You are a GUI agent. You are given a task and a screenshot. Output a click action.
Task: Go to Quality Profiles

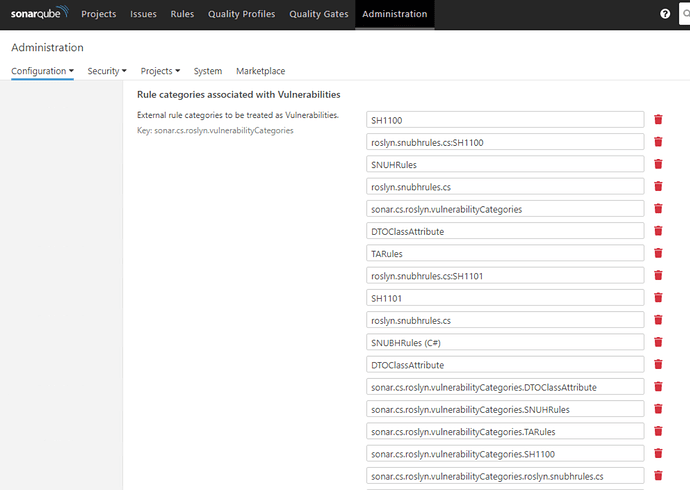239,14
